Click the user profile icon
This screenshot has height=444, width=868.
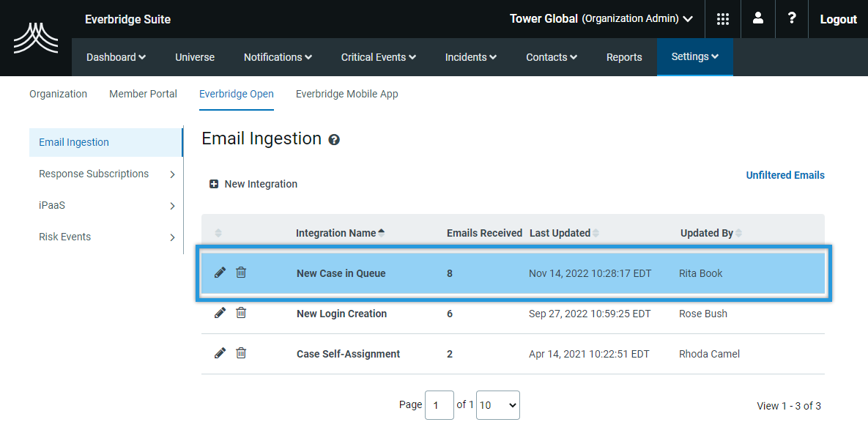757,19
